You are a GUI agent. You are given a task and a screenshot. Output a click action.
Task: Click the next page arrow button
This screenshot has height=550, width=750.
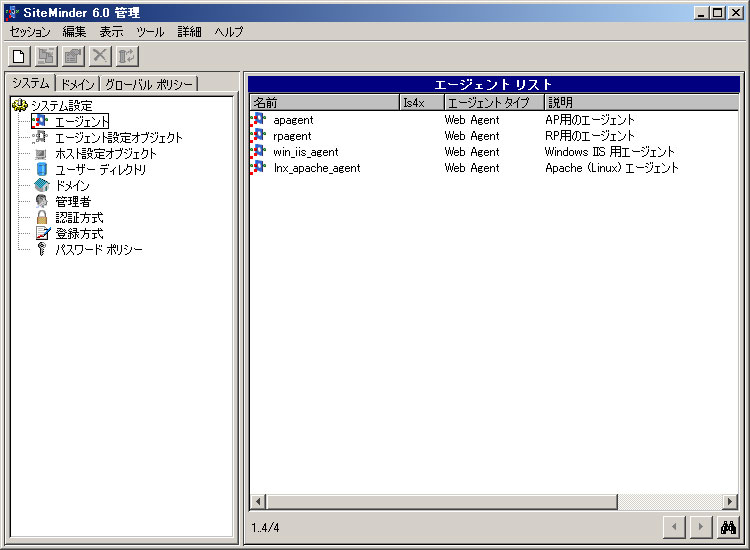tap(701, 527)
